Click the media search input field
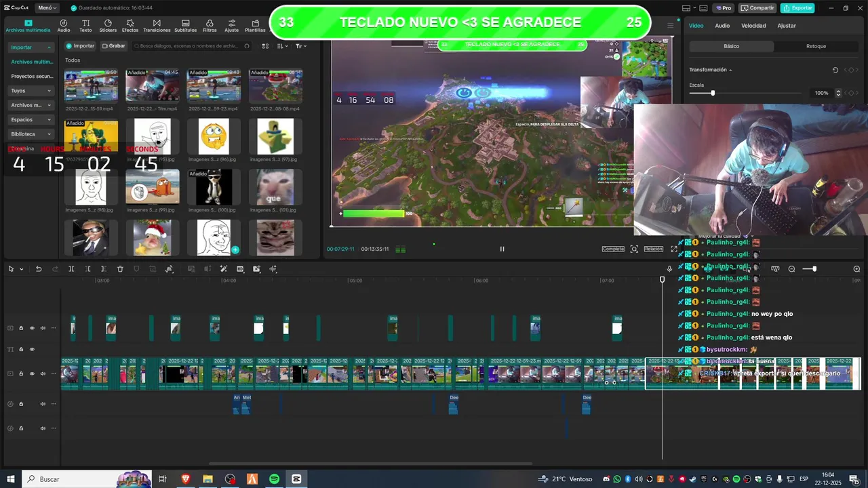 coord(192,46)
